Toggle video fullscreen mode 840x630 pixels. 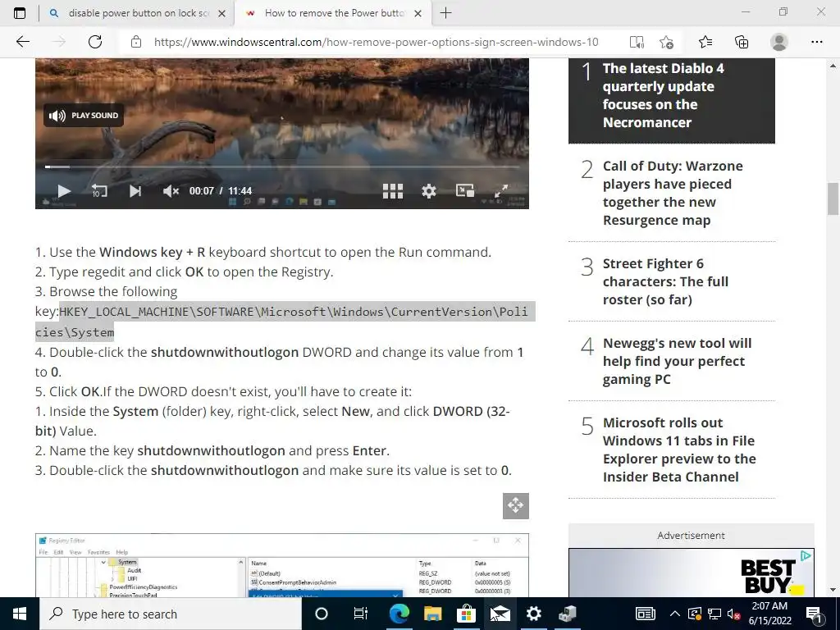point(501,190)
